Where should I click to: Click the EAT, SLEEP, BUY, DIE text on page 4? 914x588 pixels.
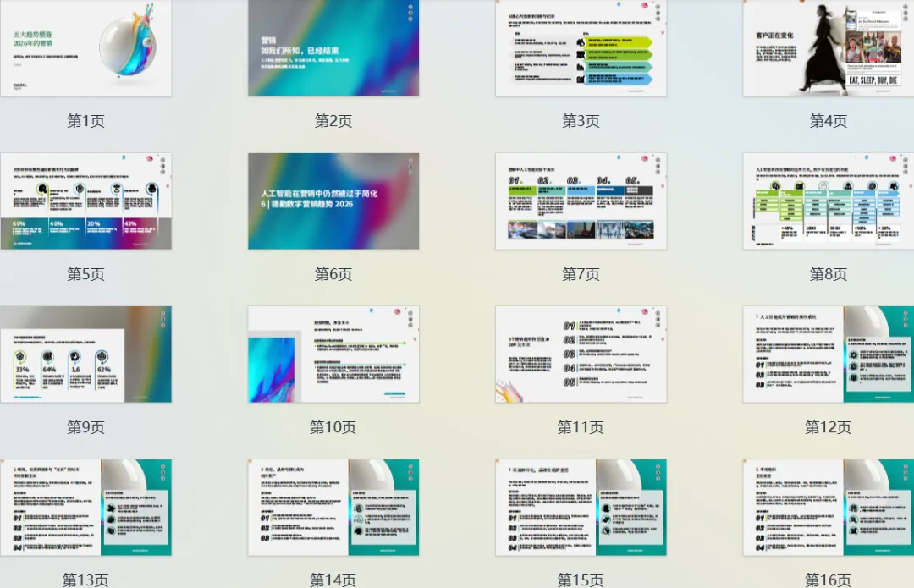[873, 80]
